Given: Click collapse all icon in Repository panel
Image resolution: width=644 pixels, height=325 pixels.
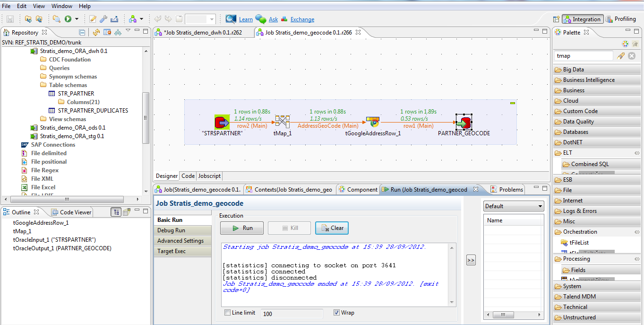Looking at the screenshot, I should click(x=82, y=32).
